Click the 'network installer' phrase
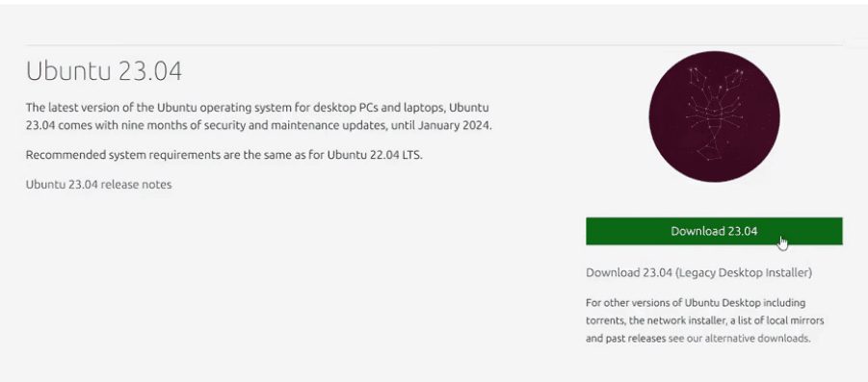Viewport: 868px width, 382px height. coord(684,320)
